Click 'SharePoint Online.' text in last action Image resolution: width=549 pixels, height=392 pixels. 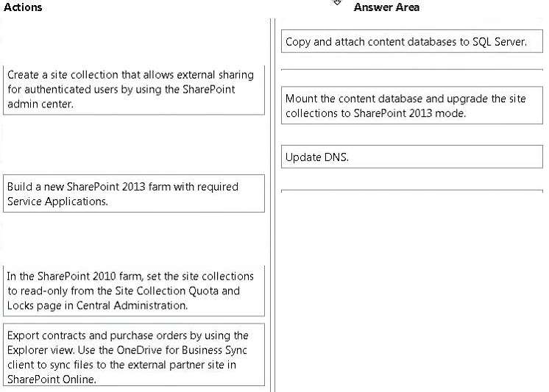[x=52, y=379]
